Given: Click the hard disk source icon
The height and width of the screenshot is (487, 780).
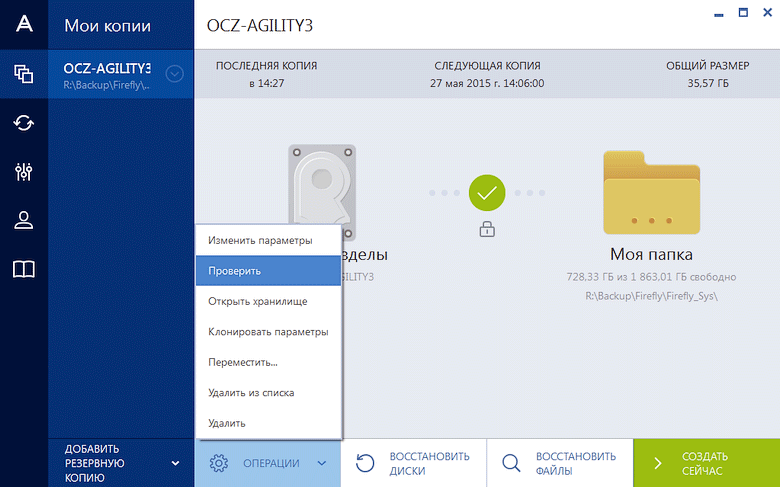Looking at the screenshot, I should [322, 192].
